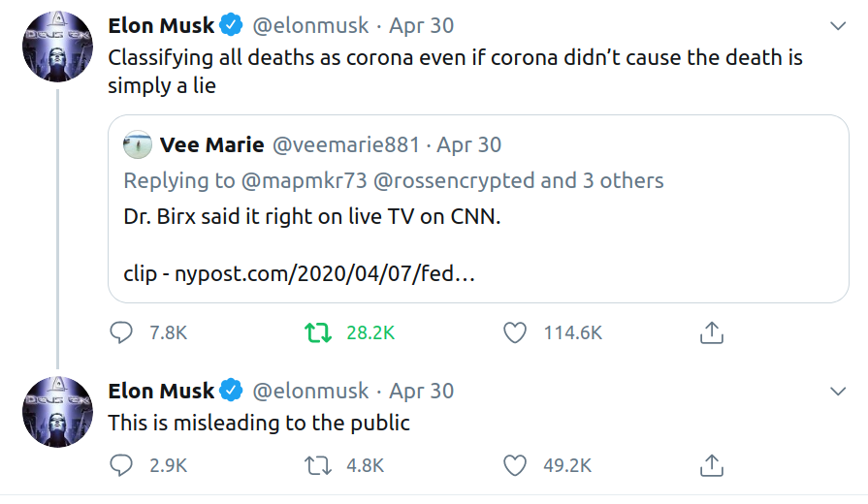Open the more-options chevron on first tweet
The image size is (868, 504).
(837, 26)
